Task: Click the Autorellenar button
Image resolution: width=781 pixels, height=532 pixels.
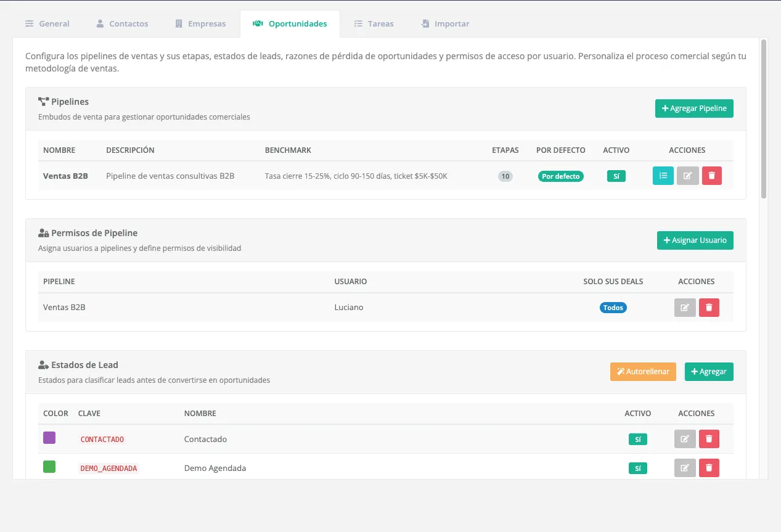Action: (643, 372)
